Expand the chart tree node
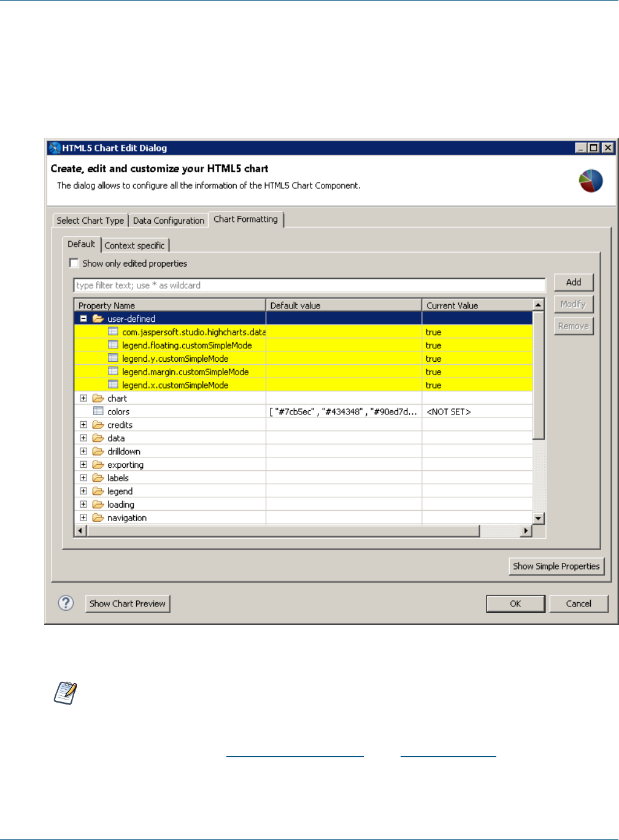Viewport: 619px width, 840px height. (83, 399)
